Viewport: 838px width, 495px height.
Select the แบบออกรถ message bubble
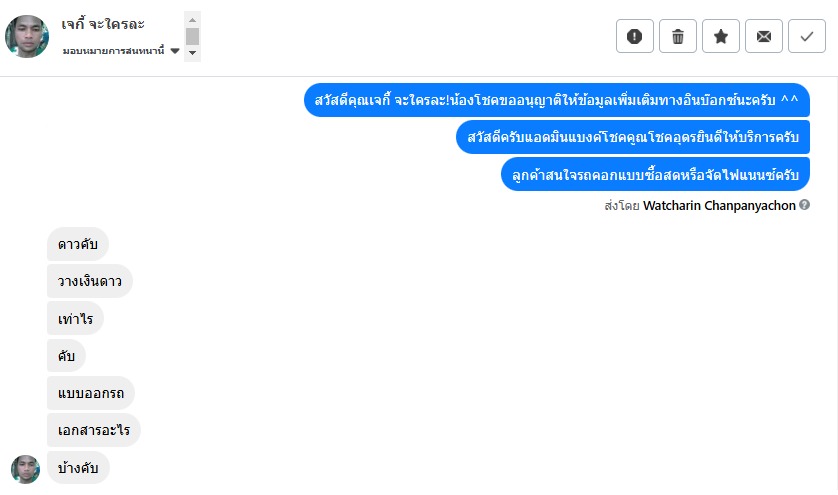coord(91,393)
